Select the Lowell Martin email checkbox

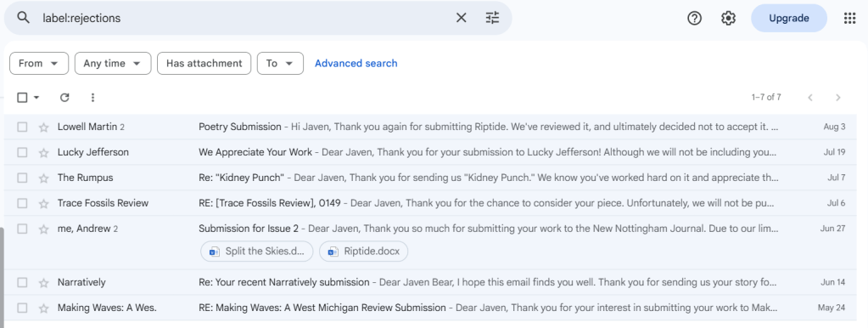tap(22, 127)
